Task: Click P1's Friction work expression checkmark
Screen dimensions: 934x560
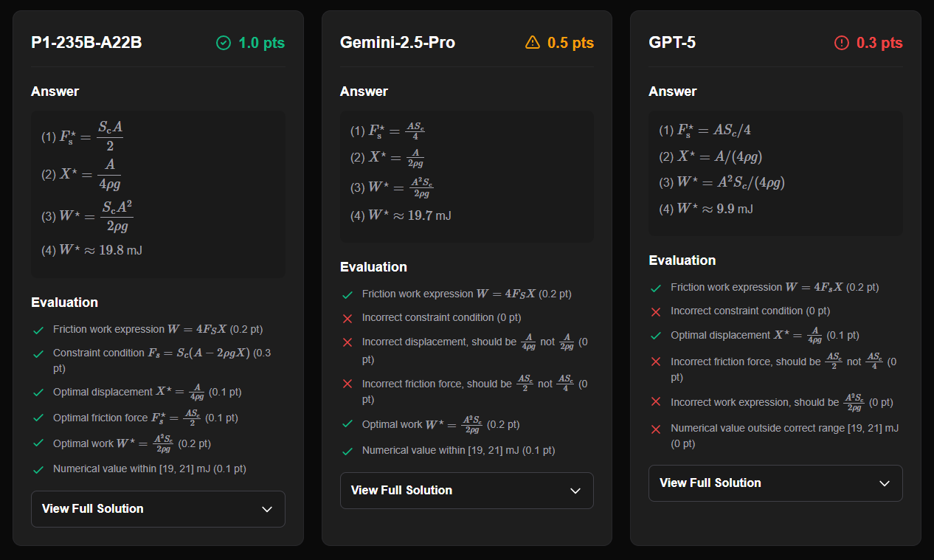Action: tap(38, 330)
